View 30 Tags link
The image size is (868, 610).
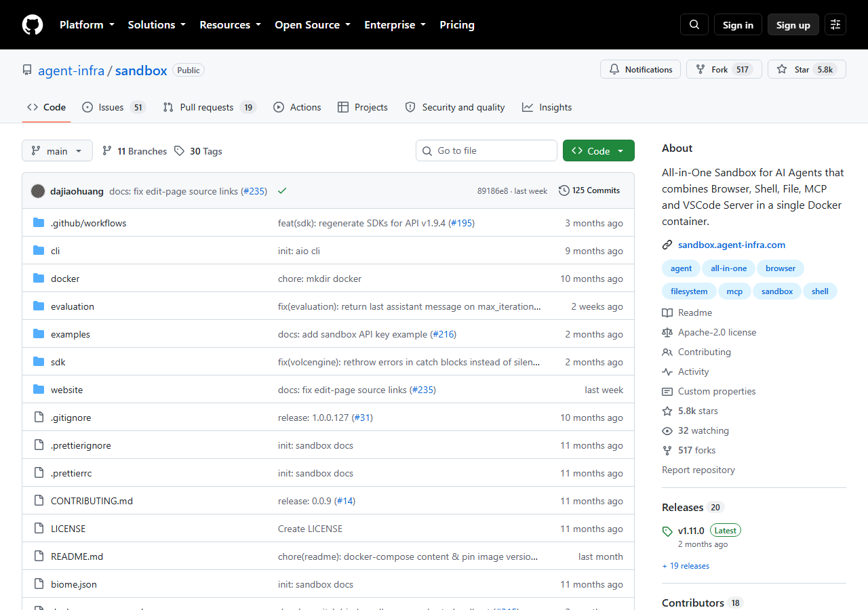[x=198, y=151]
